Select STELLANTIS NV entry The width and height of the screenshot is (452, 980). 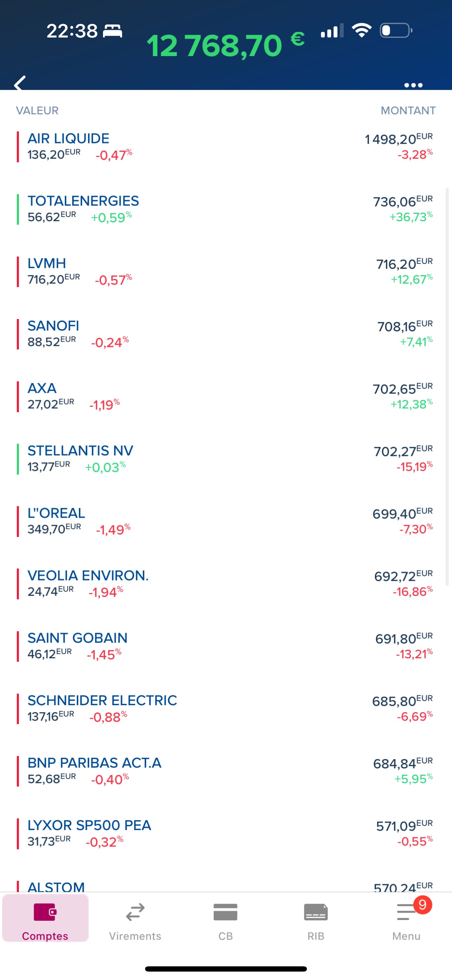226,459
